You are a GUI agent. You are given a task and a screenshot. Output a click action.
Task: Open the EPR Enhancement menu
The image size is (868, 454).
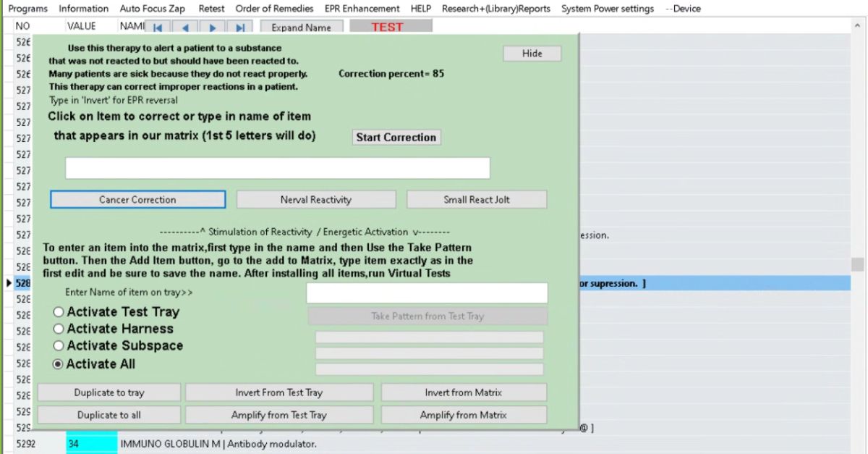362,9
